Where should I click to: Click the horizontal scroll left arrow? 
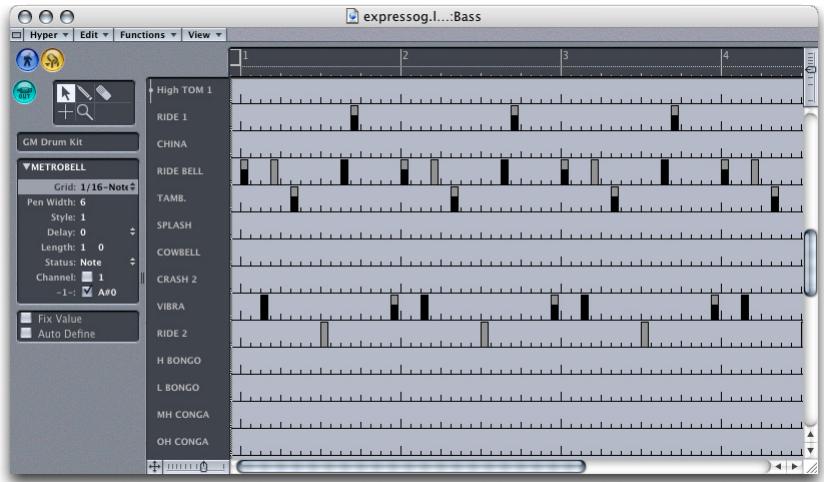[778, 466]
